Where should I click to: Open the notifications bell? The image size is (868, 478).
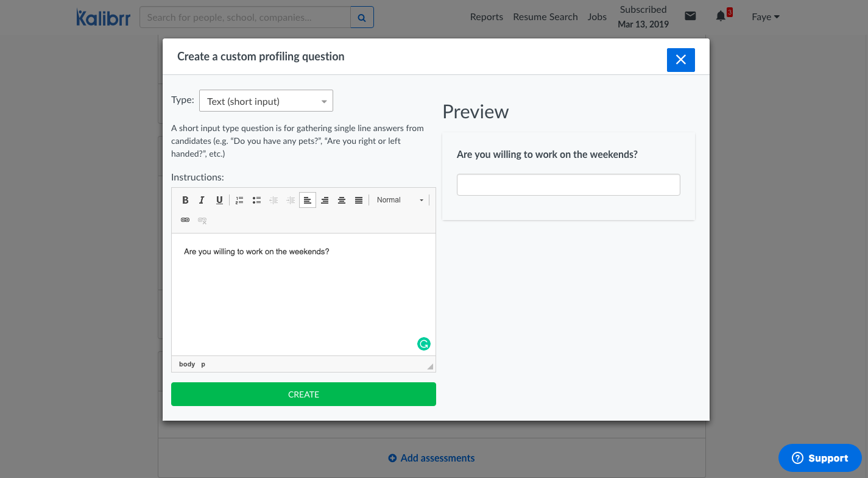pyautogui.click(x=721, y=16)
